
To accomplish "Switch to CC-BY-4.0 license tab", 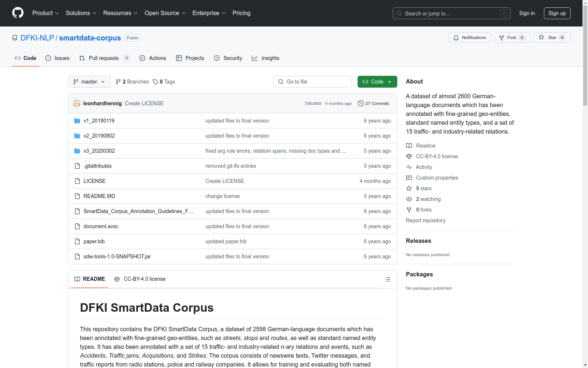I will (x=140, y=279).
